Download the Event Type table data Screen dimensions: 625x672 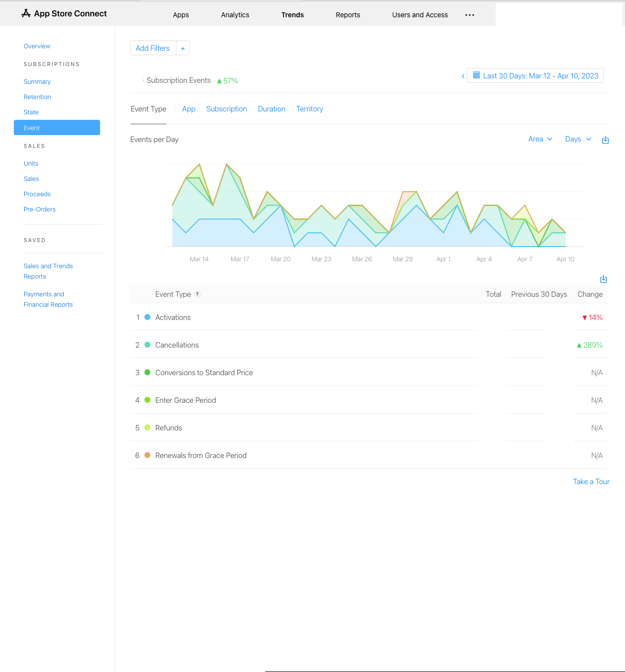point(603,279)
